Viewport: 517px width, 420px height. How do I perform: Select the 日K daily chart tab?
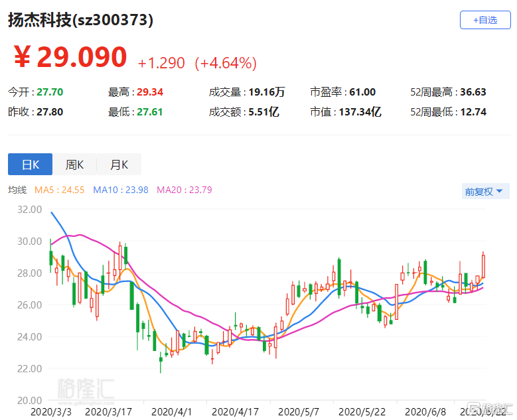coord(30,165)
